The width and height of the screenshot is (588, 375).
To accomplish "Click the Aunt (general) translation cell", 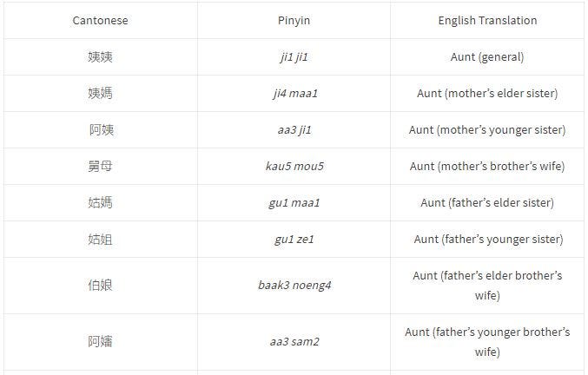I will [x=487, y=57].
